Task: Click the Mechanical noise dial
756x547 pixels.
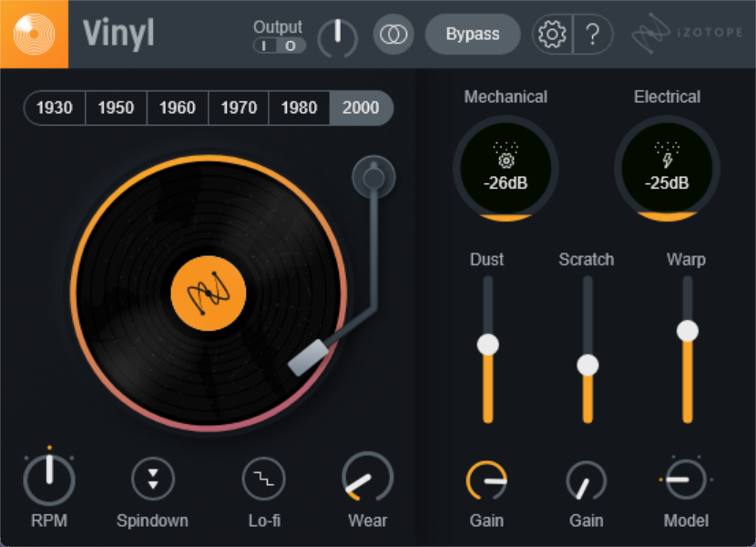Action: [506, 168]
